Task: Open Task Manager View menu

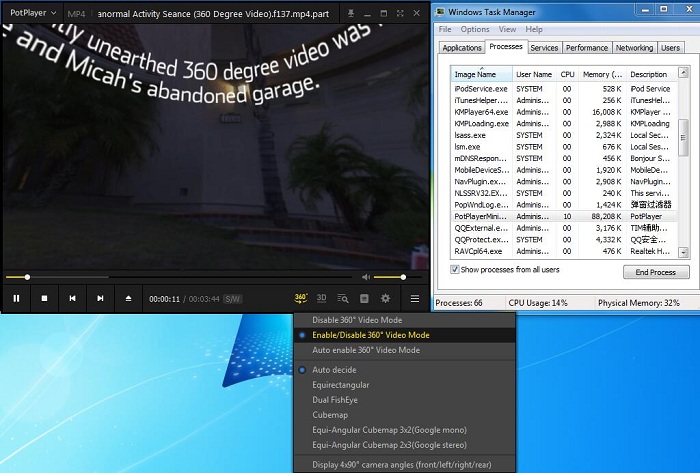Action: (507, 29)
